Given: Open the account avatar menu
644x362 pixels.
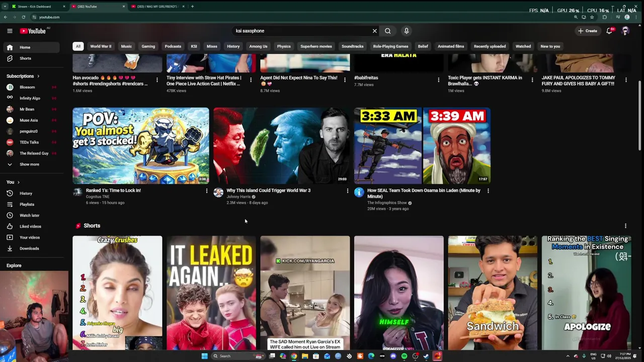Looking at the screenshot, I should tap(625, 31).
